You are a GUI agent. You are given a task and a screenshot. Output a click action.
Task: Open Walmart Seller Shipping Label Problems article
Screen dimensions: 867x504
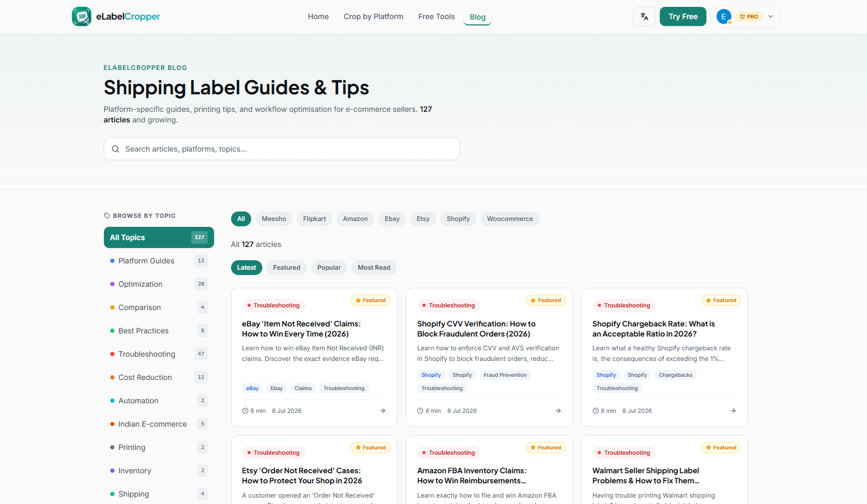click(x=646, y=475)
